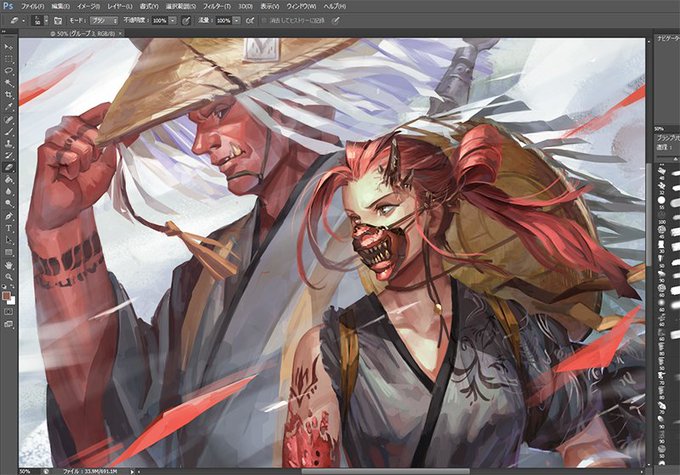The width and height of the screenshot is (680, 475).
Task: Open eraser tool preset picker
Action: (x=16, y=20)
